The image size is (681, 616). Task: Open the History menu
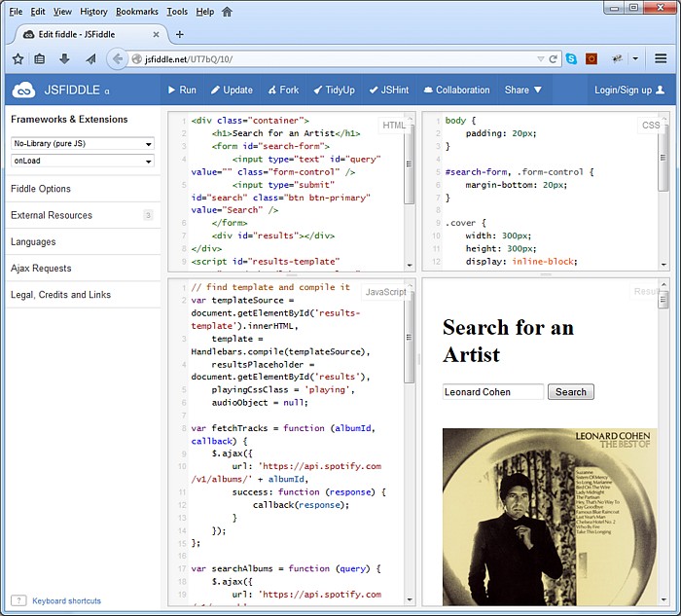(x=93, y=12)
